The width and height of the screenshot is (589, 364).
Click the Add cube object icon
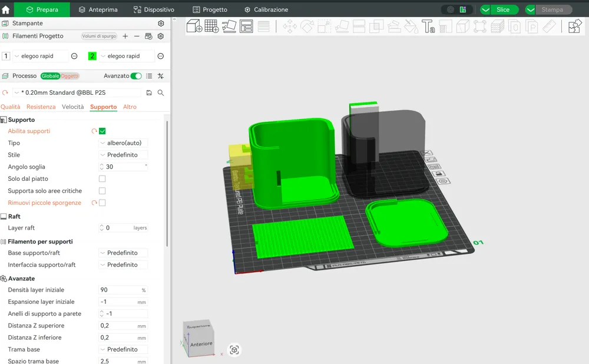(x=194, y=27)
